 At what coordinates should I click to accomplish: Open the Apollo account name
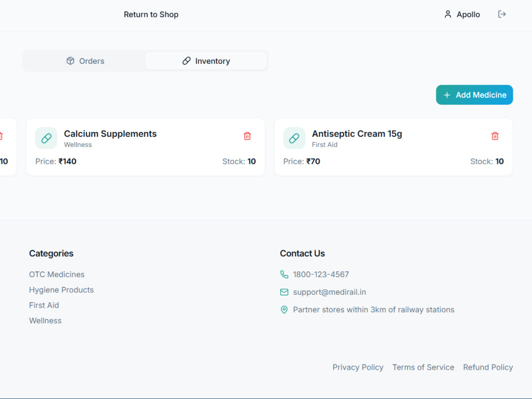click(468, 14)
